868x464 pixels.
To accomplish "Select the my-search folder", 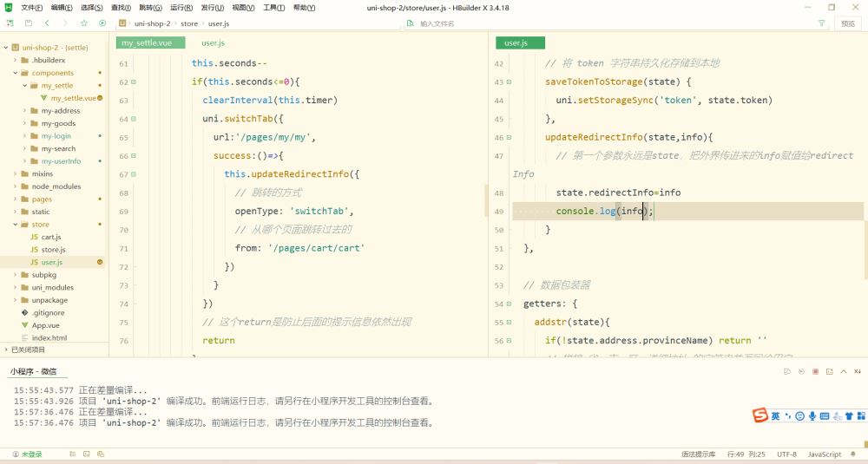I will tap(58, 149).
